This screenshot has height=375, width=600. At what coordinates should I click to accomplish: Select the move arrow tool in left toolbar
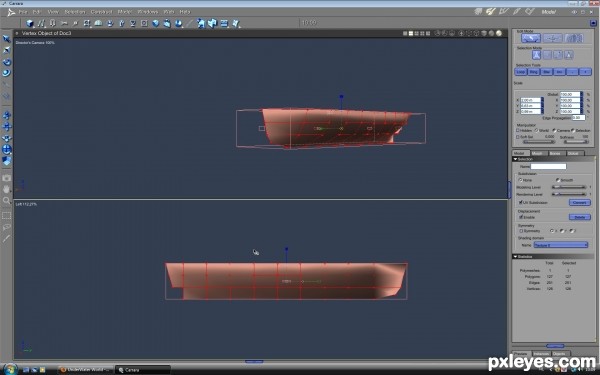point(7,39)
